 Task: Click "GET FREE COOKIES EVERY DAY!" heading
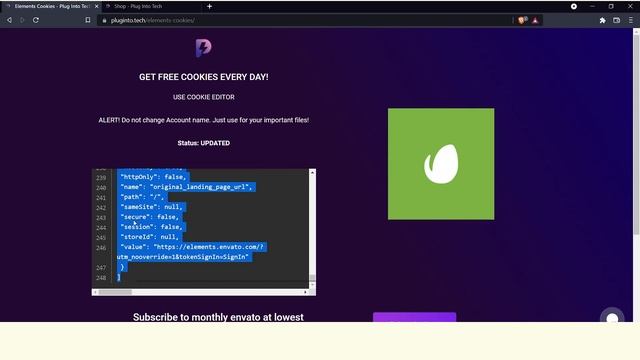click(x=204, y=77)
